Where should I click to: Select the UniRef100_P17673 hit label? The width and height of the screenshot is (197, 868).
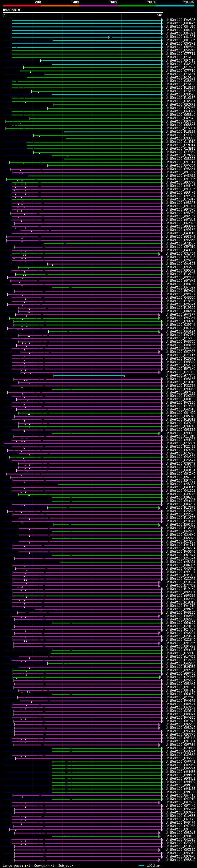coord(180,507)
